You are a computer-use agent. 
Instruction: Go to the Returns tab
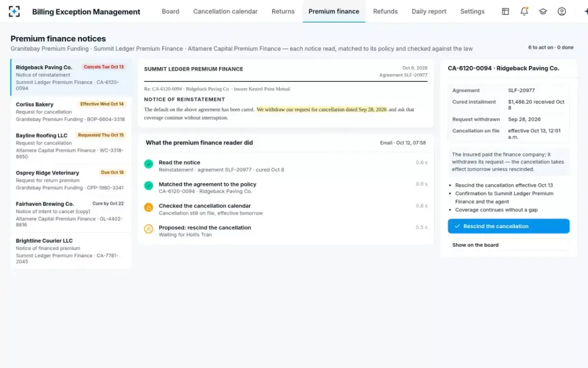pos(283,11)
